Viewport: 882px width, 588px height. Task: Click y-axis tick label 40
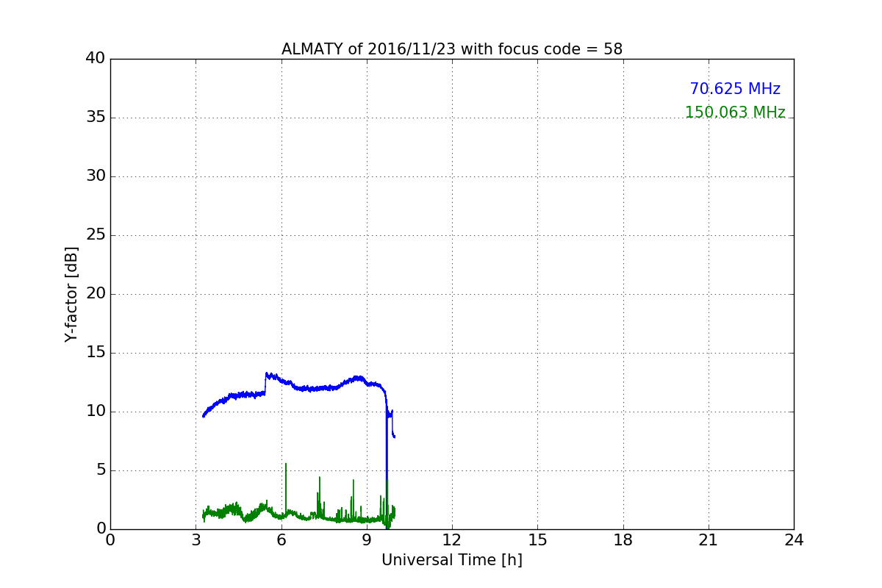tap(96, 59)
